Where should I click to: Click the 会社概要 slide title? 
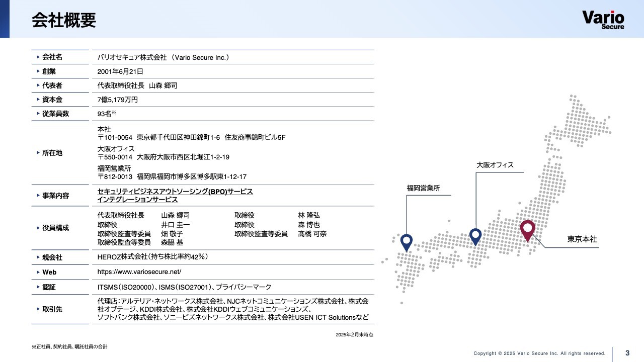tap(63, 20)
